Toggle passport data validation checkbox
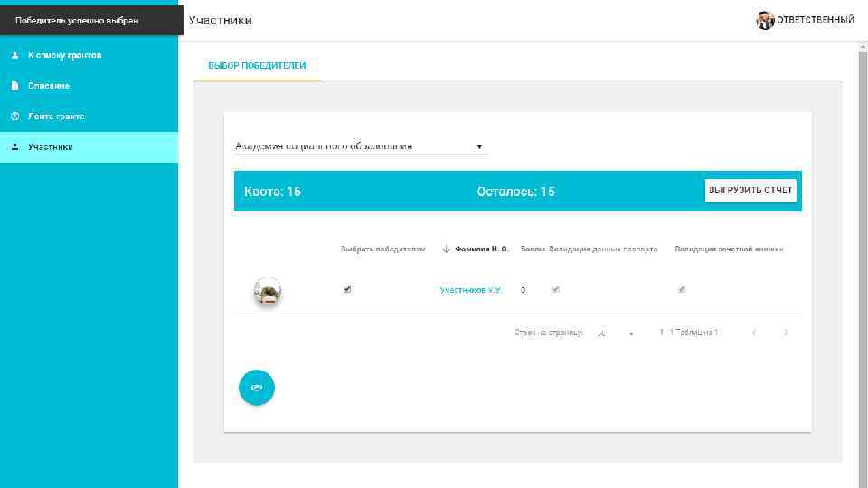This screenshot has width=868, height=488. click(x=555, y=289)
